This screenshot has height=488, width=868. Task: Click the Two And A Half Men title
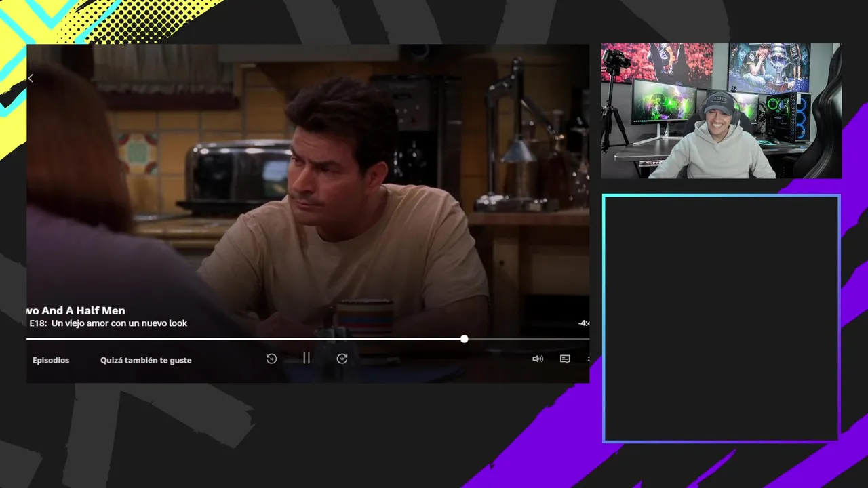click(x=75, y=311)
